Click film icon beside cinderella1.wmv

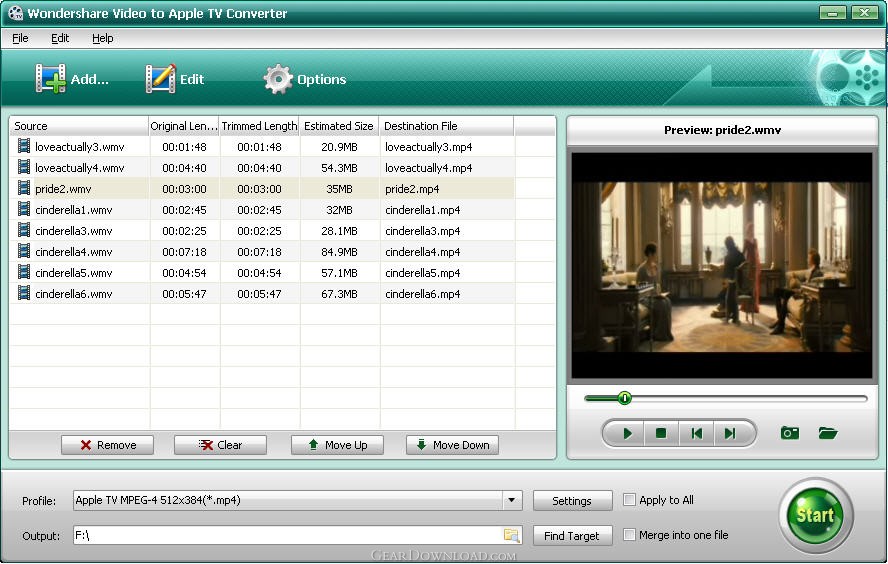coord(24,209)
